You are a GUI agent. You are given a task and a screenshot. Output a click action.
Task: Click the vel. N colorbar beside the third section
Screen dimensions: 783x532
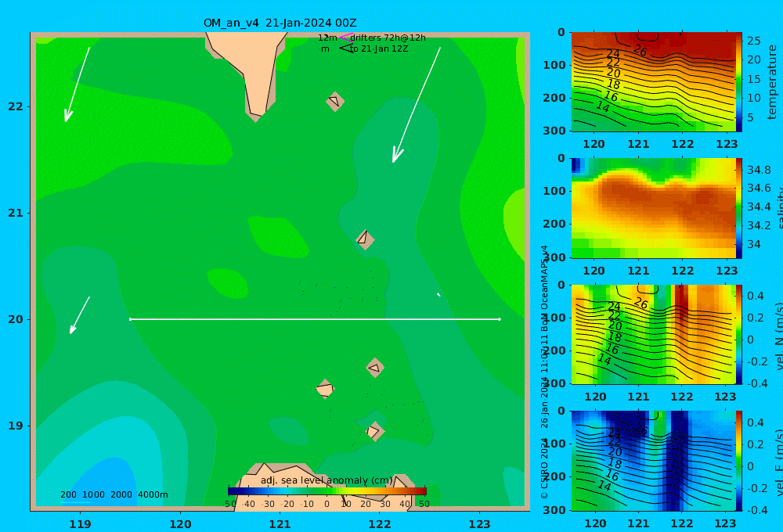pyautogui.click(x=739, y=334)
